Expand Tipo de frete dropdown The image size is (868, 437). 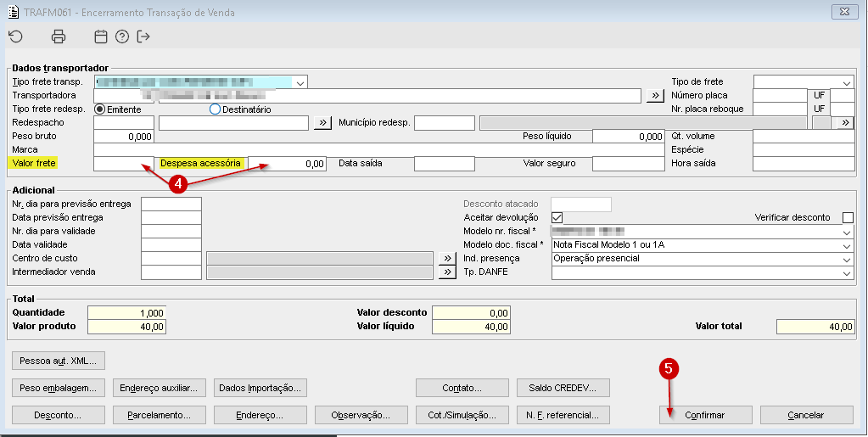(x=847, y=82)
